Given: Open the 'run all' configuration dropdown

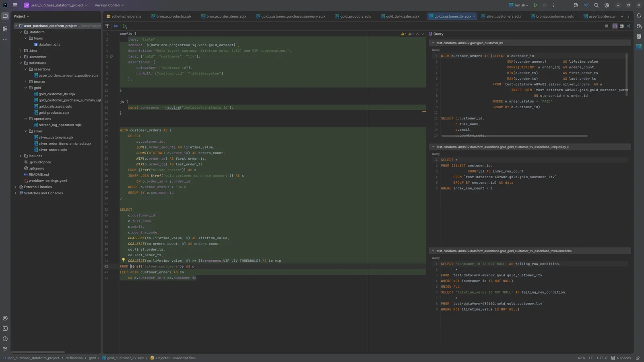Looking at the screenshot, I should pos(519,5).
